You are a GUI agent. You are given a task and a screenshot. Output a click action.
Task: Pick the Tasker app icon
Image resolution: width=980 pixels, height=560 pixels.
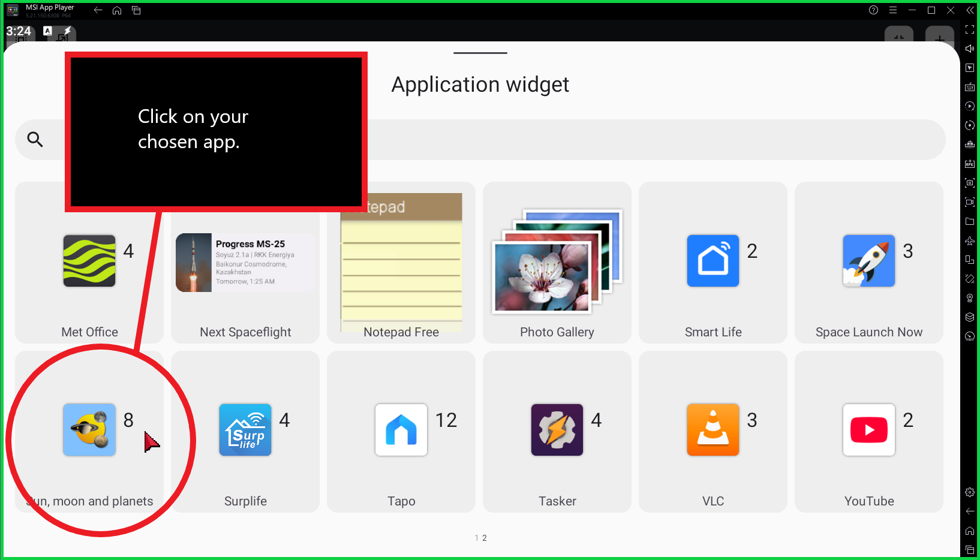click(557, 430)
